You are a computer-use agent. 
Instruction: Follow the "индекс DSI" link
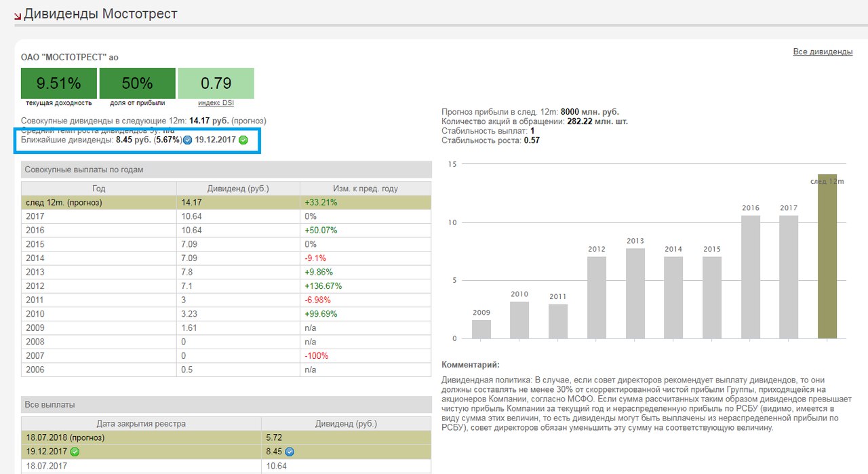(216, 102)
